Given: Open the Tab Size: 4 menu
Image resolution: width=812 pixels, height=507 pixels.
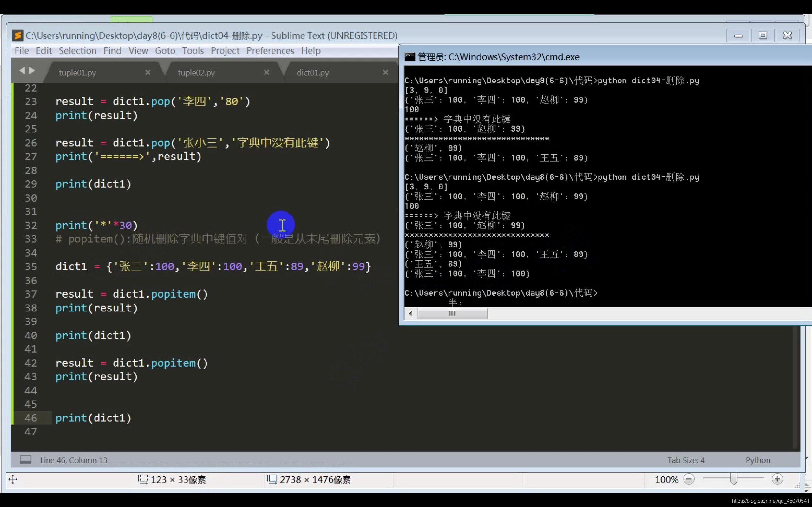Looking at the screenshot, I should tap(685, 460).
